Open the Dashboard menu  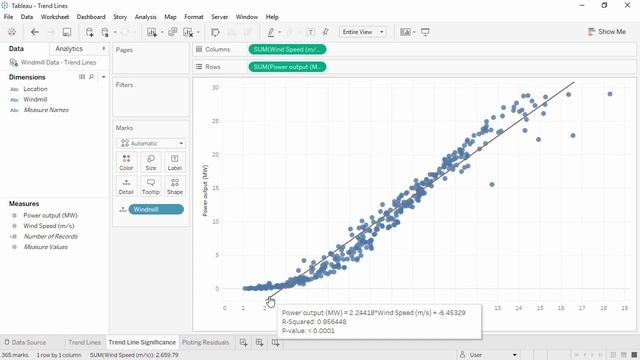[91, 17]
